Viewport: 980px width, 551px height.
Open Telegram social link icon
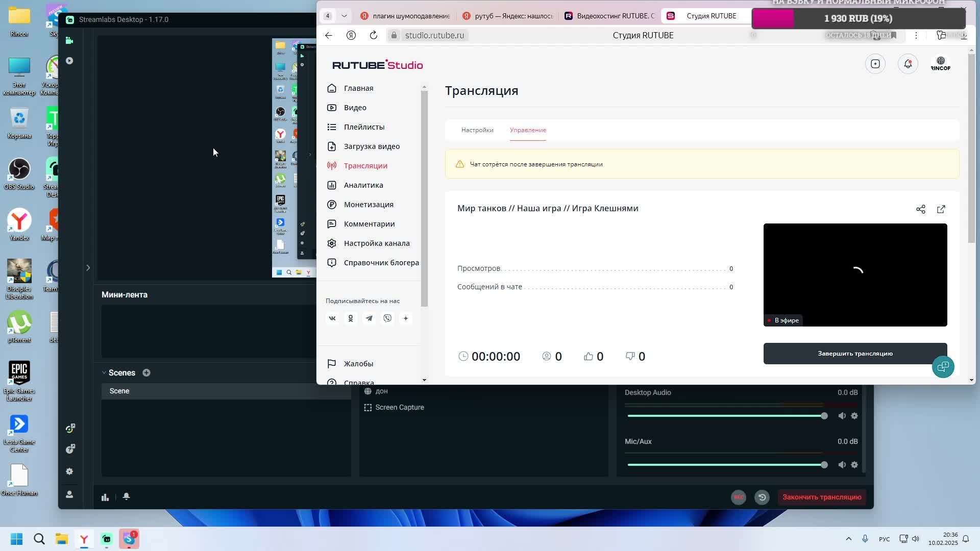369,318
